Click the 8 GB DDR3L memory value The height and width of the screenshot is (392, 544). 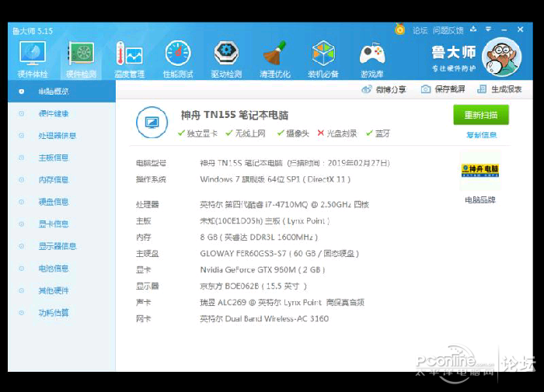click(x=259, y=238)
